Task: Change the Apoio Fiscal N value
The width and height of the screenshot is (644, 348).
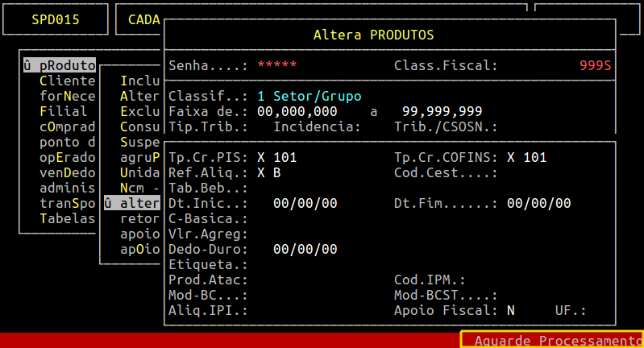Action: pyautogui.click(x=511, y=310)
